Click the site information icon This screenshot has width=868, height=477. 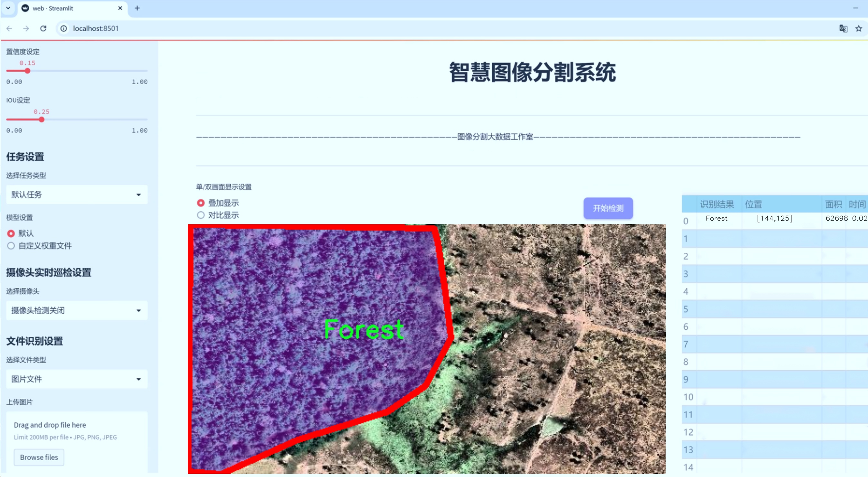point(64,28)
